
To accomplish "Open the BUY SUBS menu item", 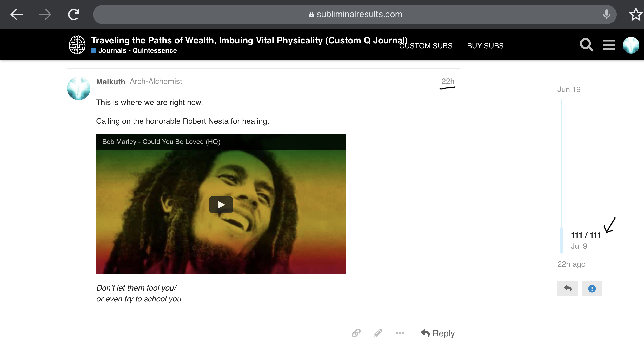I will click(485, 46).
